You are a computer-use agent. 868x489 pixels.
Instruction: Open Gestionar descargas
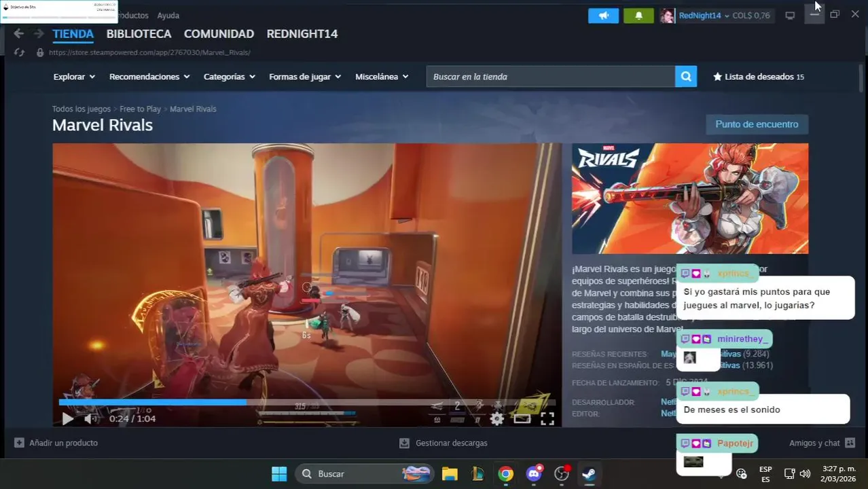(x=451, y=443)
